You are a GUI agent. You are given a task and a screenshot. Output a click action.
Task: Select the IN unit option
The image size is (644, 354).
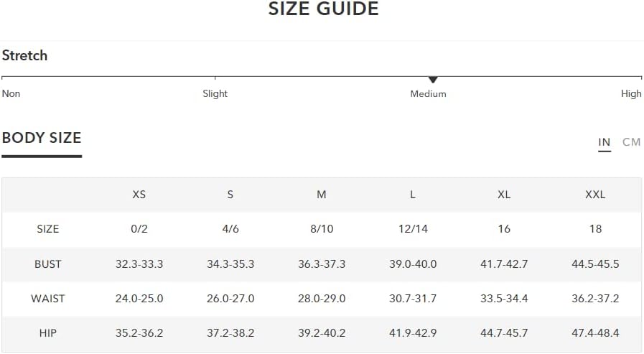tap(605, 142)
